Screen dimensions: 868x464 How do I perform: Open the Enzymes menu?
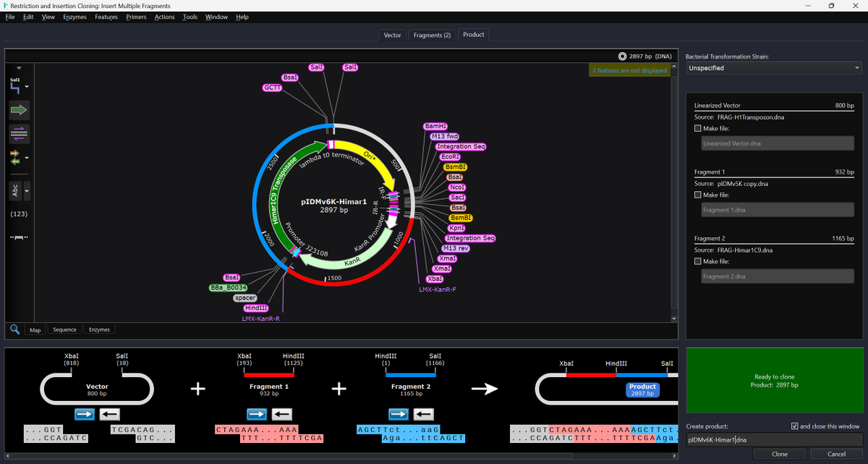point(75,17)
